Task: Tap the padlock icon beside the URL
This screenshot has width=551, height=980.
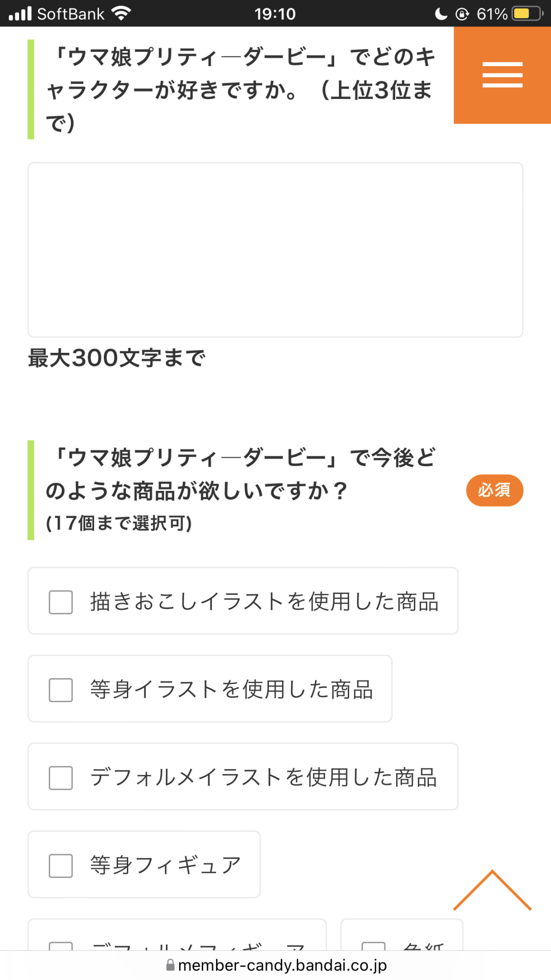Action: [170, 965]
